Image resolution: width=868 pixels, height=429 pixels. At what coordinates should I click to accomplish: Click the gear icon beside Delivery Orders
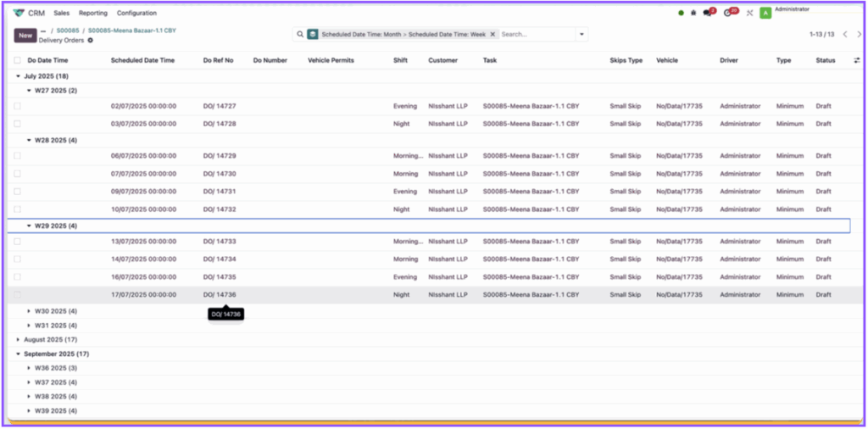point(91,41)
